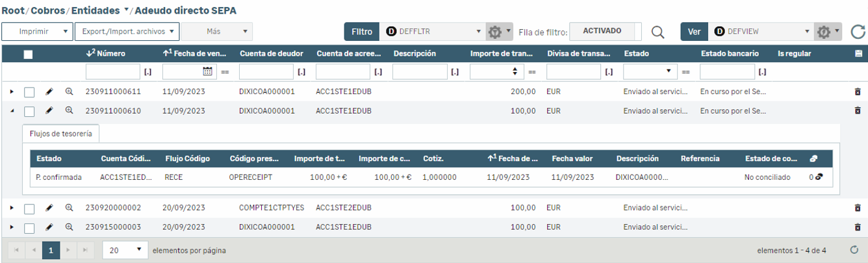Viewport: 868px width, 263px height.
Task: Click the Cobros breadcrumb link
Action: pos(51,10)
